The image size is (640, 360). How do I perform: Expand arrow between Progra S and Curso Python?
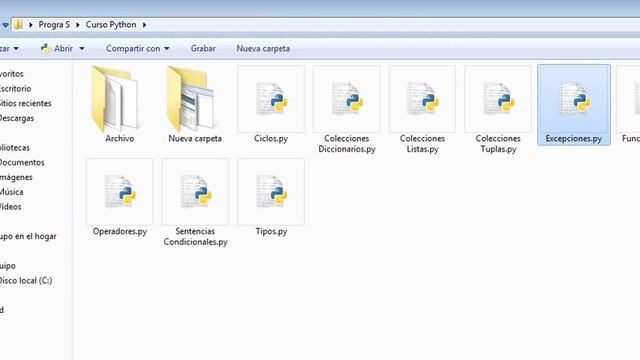(78, 25)
